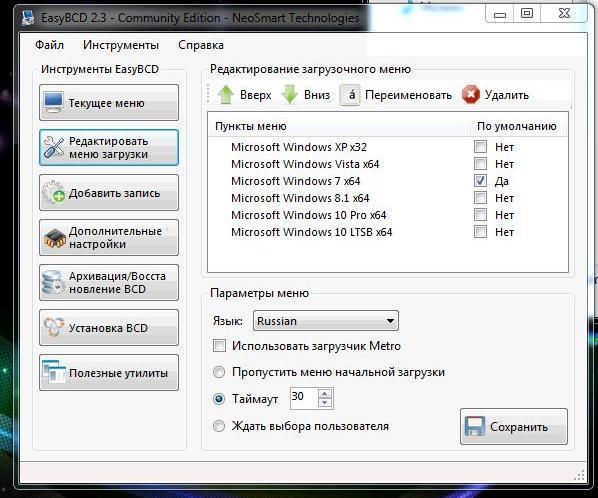Image resolution: width=598 pixels, height=498 pixels.
Task: Click the red Delete cross icon
Action: coord(471,95)
